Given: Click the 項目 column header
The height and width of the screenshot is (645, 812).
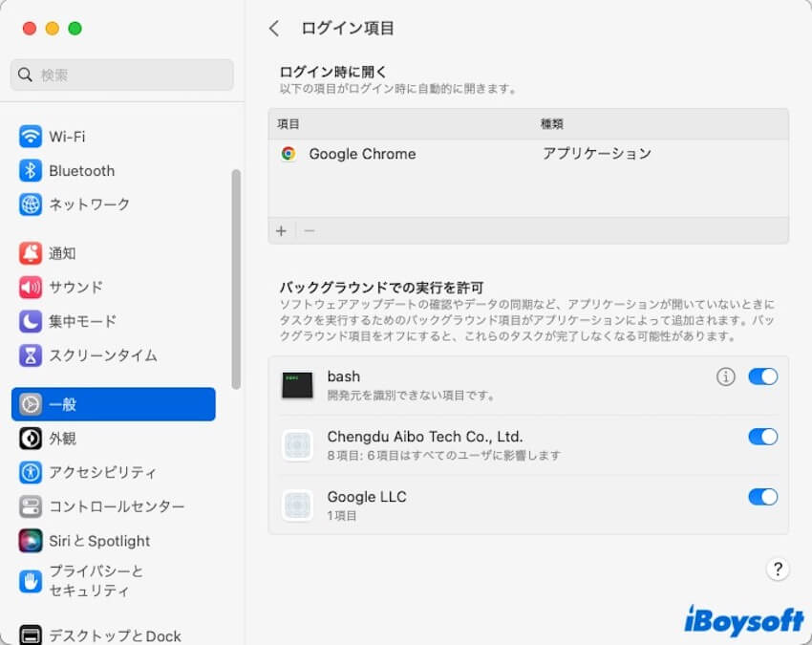Looking at the screenshot, I should click(x=288, y=124).
